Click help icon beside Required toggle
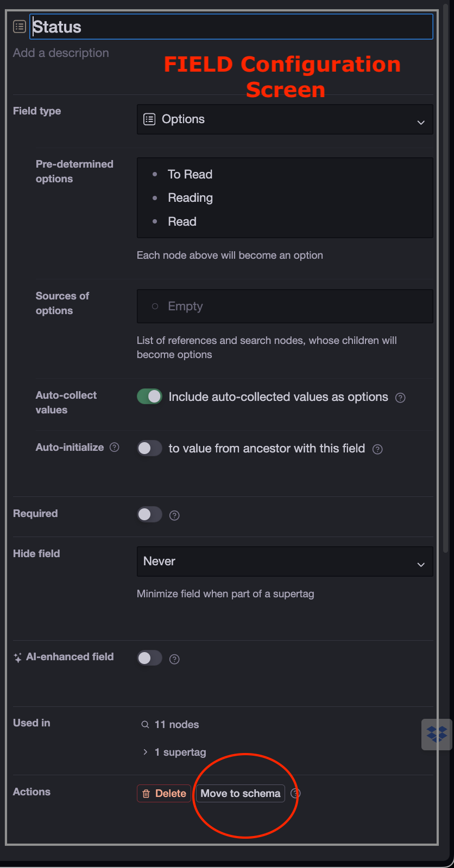This screenshot has width=454, height=868. pos(174,515)
